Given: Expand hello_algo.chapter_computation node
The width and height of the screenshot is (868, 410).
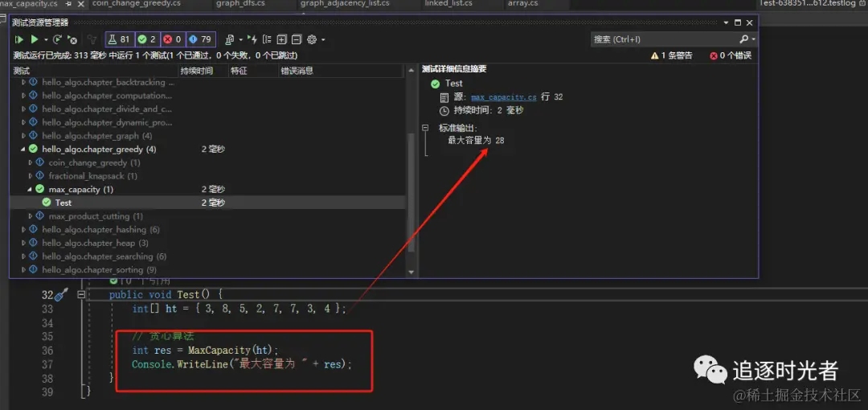Looking at the screenshot, I should (23, 96).
